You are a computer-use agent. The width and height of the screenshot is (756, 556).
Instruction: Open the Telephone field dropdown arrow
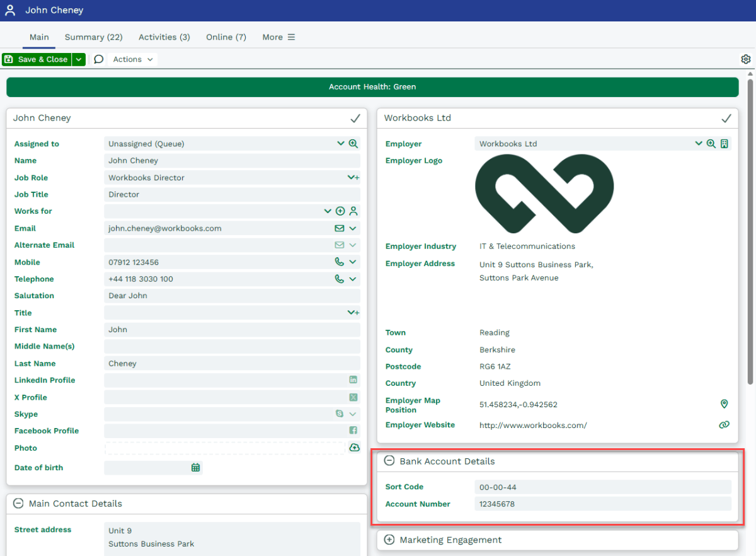(x=353, y=279)
